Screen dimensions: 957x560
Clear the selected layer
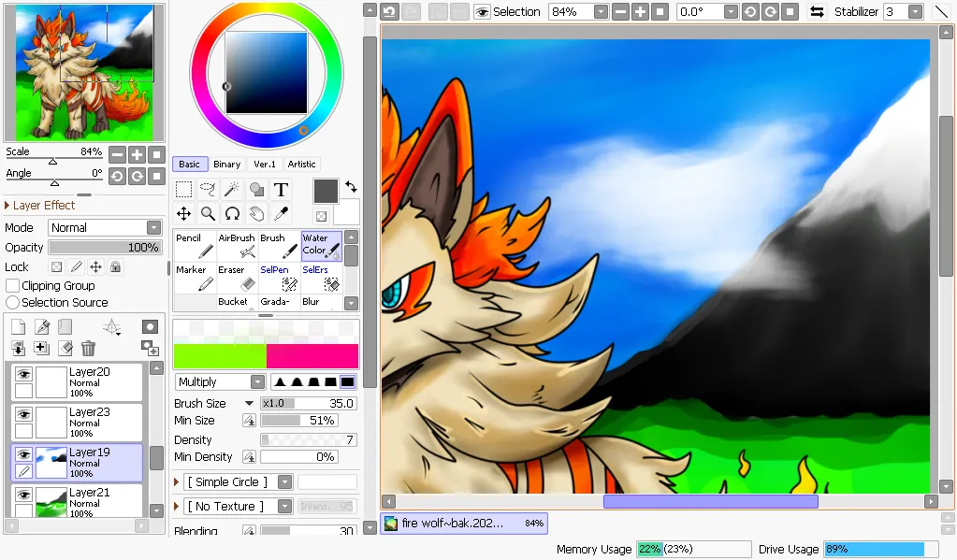click(x=65, y=349)
